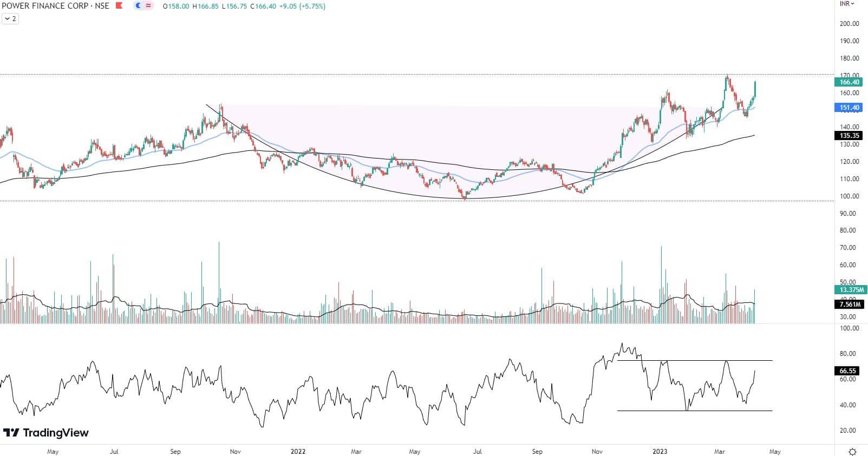Click the 2022 label on time axis

tap(298, 451)
